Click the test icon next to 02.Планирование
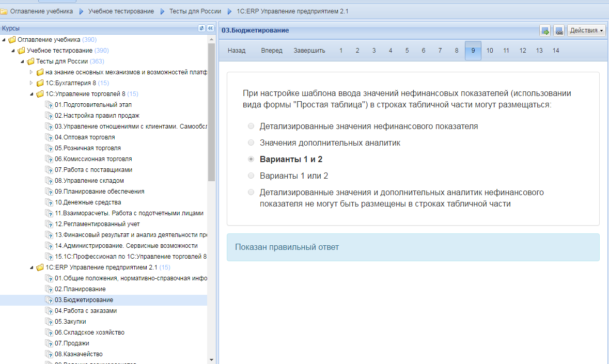The height and width of the screenshot is (364, 609). 49,289
